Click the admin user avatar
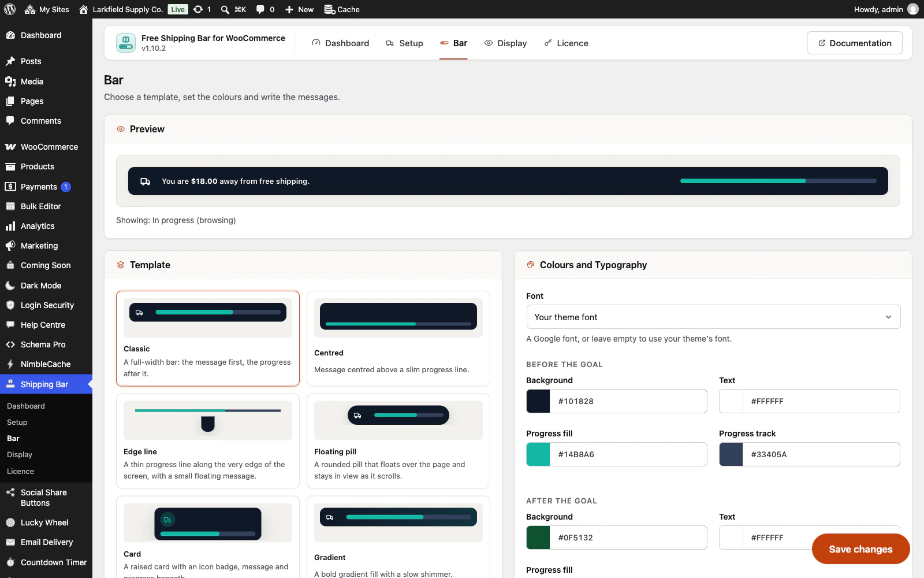This screenshot has width=924, height=578. click(x=913, y=9)
